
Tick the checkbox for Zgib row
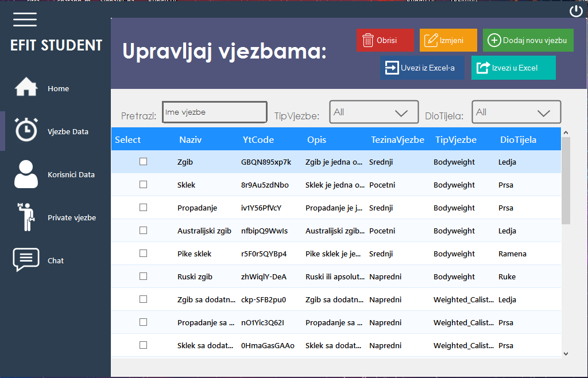pos(143,161)
